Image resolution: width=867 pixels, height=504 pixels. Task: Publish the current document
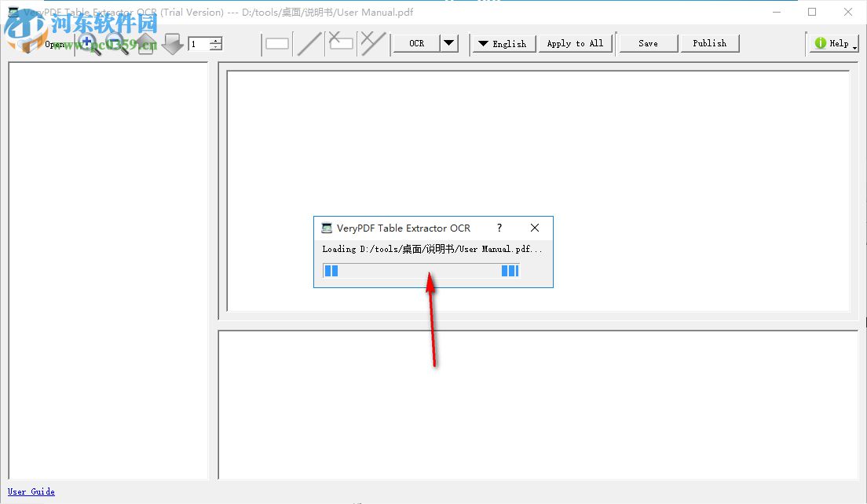coord(709,43)
